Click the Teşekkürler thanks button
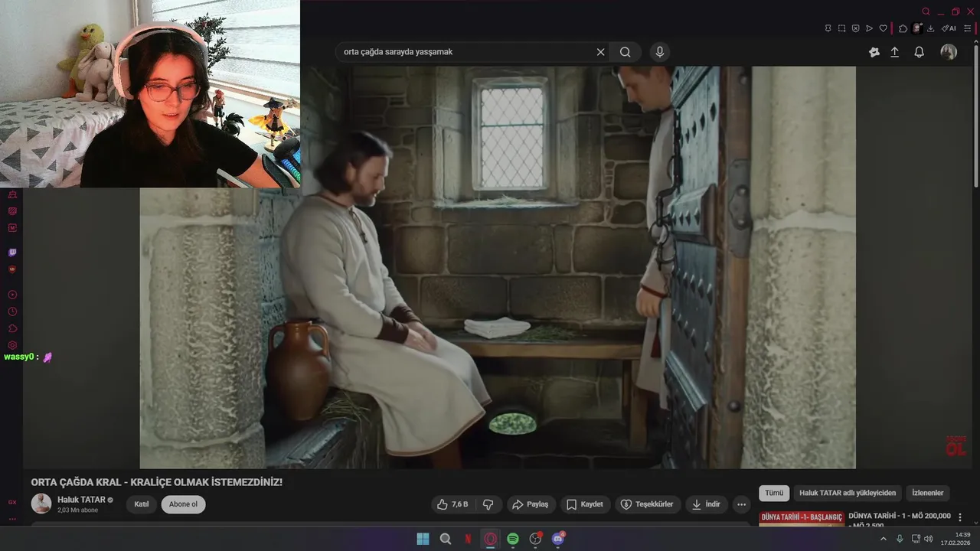Viewport: 980px width, 551px height. [648, 504]
